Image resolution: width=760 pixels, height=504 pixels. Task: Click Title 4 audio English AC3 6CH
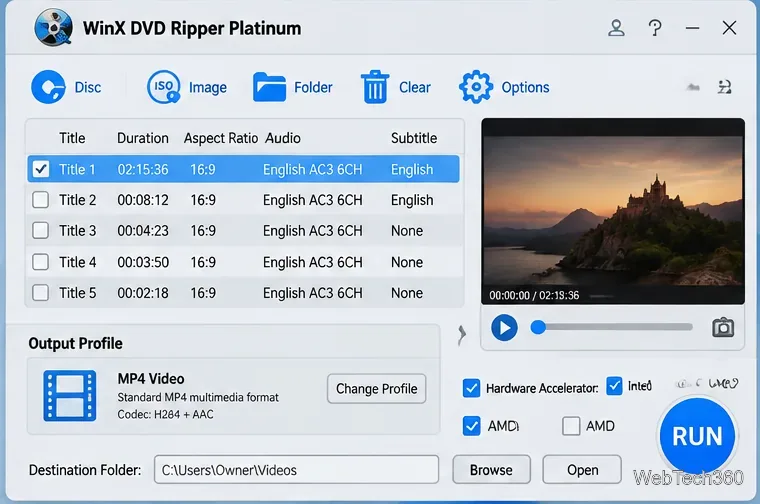[313, 262]
